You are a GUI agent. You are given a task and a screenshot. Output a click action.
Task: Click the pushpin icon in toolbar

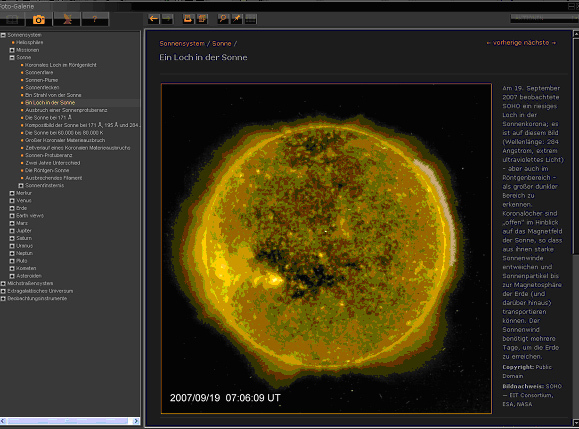[x=237, y=19]
